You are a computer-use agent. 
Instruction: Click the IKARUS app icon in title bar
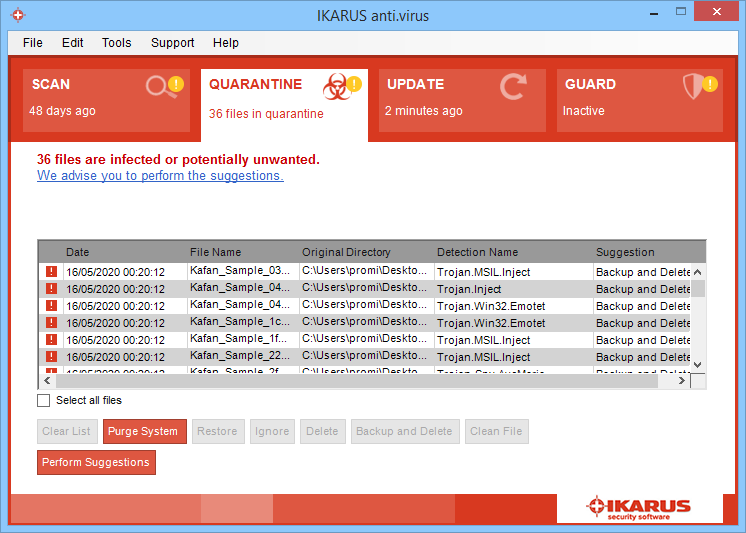(18, 15)
